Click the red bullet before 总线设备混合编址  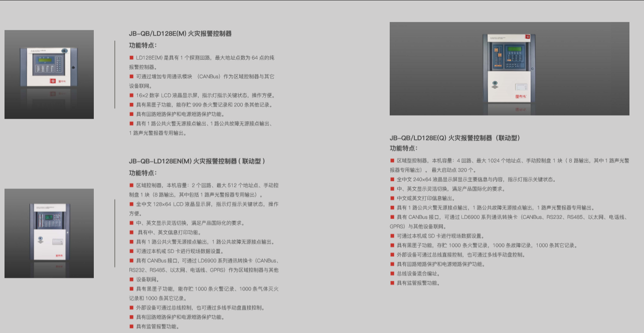392,274
